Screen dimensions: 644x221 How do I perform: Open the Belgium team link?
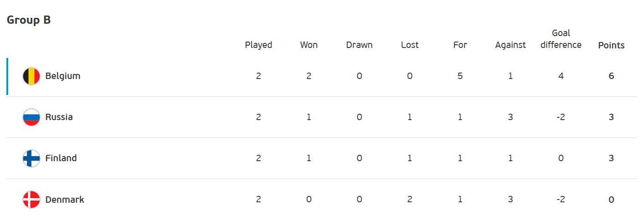click(x=63, y=76)
